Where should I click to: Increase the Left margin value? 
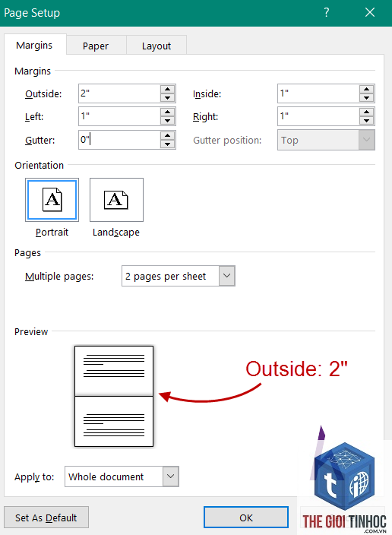(x=168, y=112)
